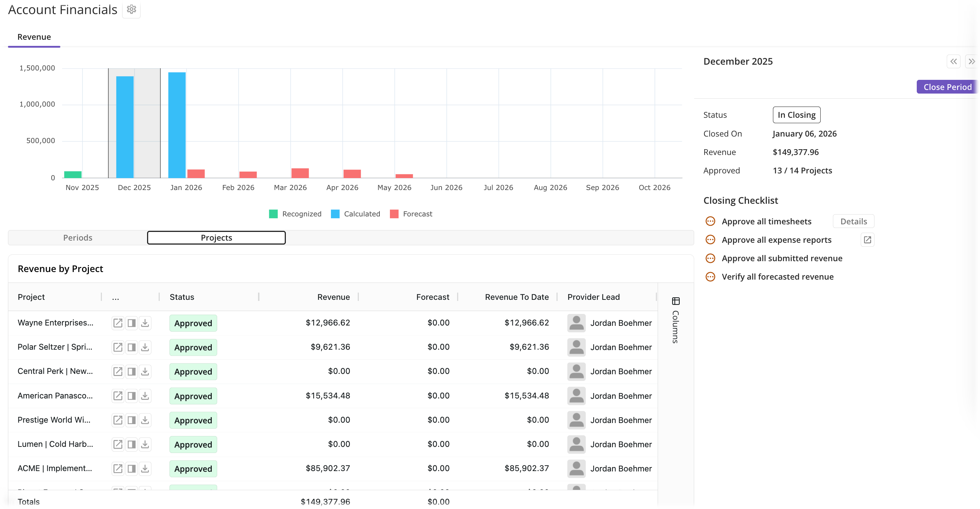Collapse the December 2025 panel with double chevrons
Image resolution: width=980 pixels, height=509 pixels.
tap(954, 61)
